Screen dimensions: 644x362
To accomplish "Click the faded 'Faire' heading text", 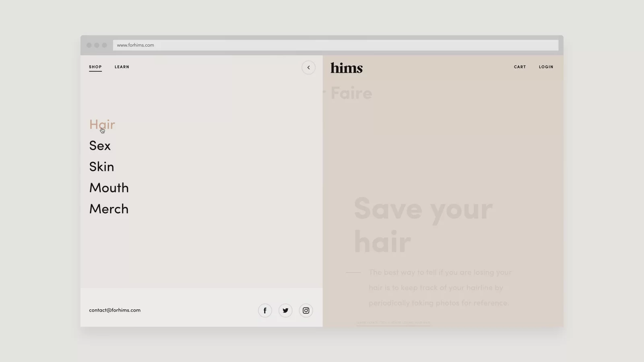I will click(x=351, y=93).
